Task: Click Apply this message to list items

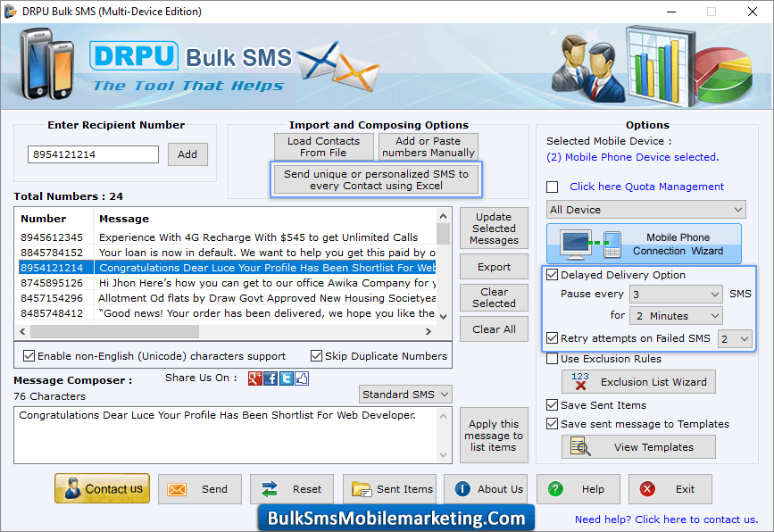Action: pyautogui.click(x=494, y=436)
